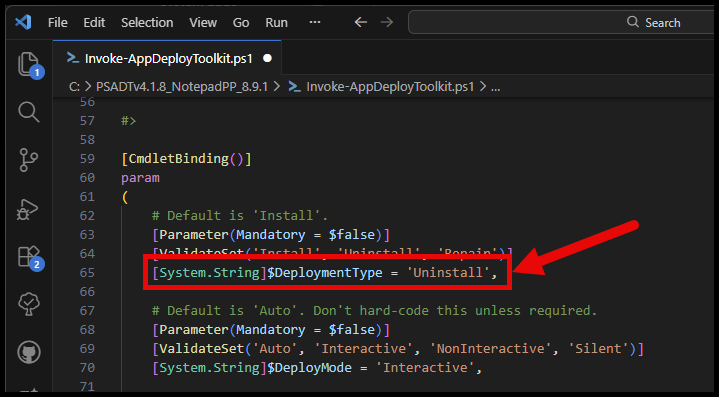Image resolution: width=719 pixels, height=397 pixels.
Task: Click line number 65 in the gutter
Action: click(87, 273)
